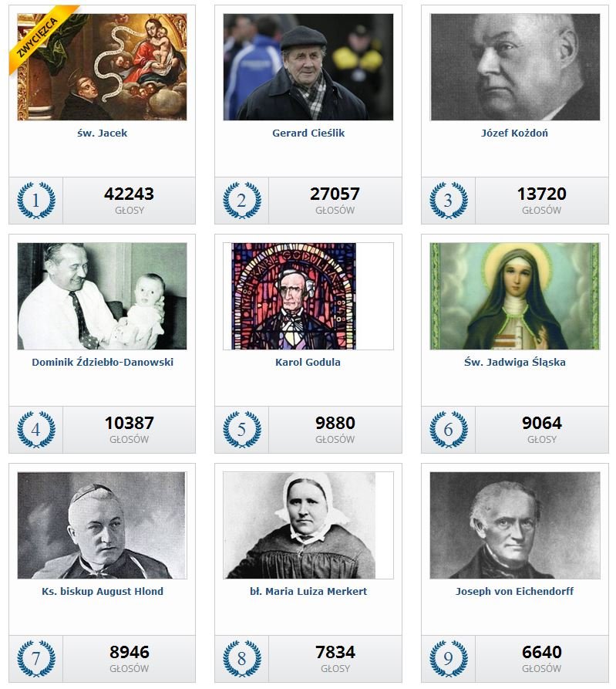Open the św. Jacek name link
Viewport: 616px width, 689px height.
(102, 133)
